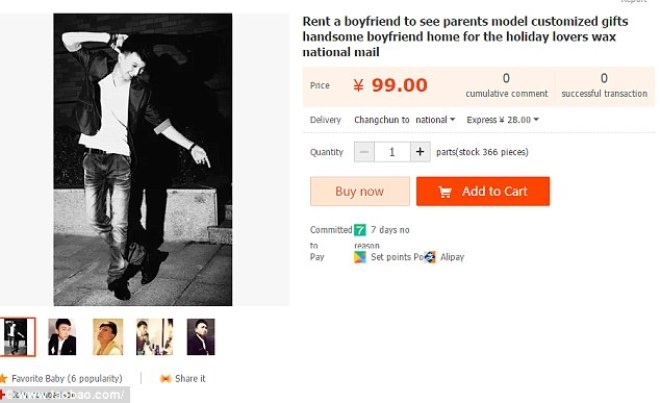660x403 pixels.
Task: Select the second thumbnail of man in suit
Action: [x=62, y=337]
